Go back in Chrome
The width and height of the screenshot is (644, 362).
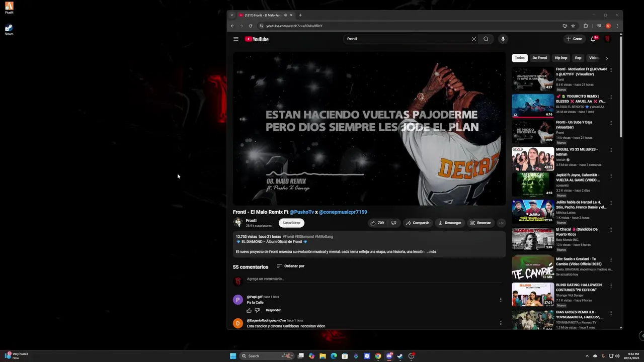[x=232, y=26]
